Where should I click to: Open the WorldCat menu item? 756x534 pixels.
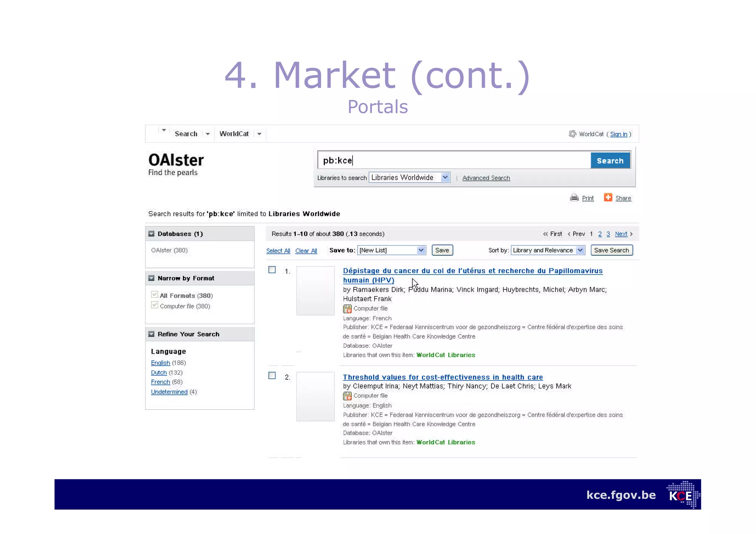click(x=234, y=134)
